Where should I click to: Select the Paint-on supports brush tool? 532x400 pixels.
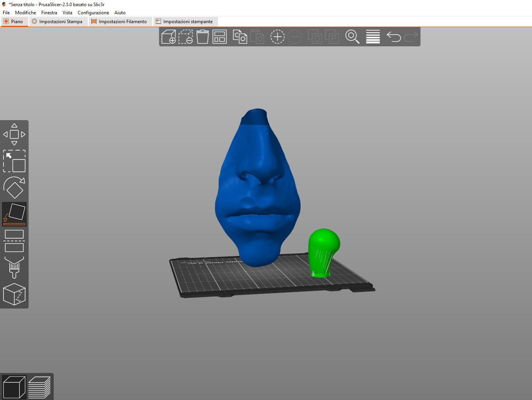point(14,266)
